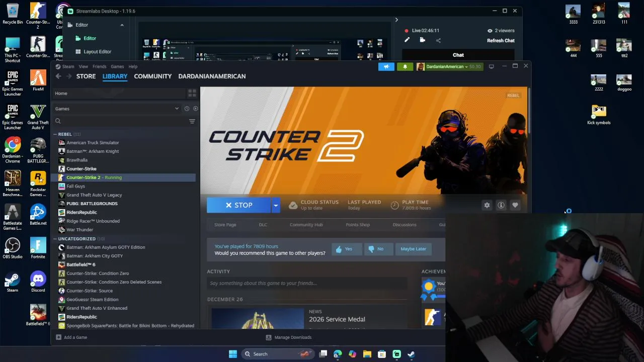Screen dimensions: 644x362
Task: Open File Explorer from taskbar
Action: click(367, 354)
